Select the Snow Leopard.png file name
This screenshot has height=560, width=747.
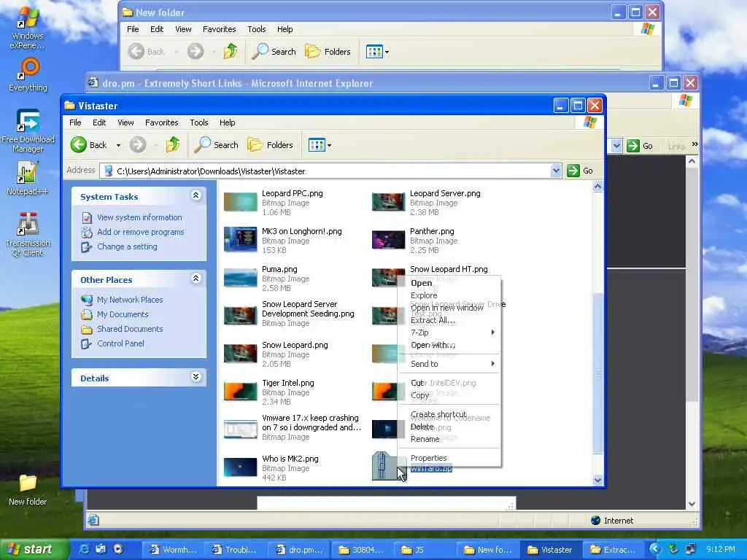(295, 345)
